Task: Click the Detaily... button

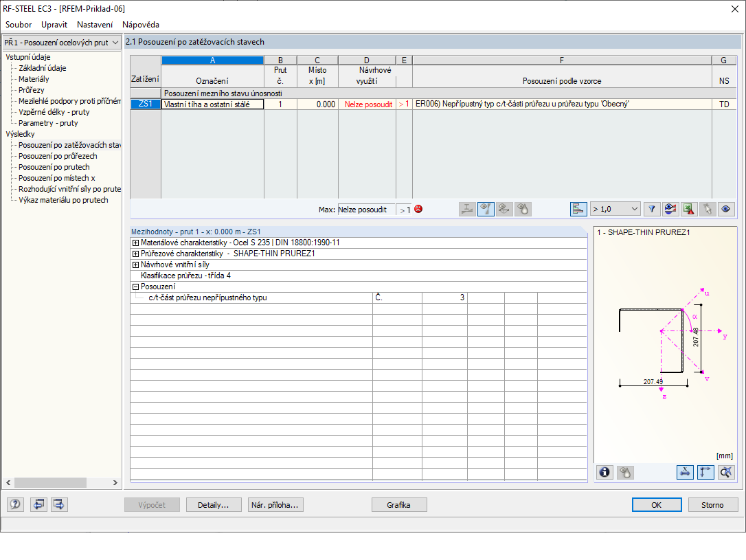Action: (213, 505)
